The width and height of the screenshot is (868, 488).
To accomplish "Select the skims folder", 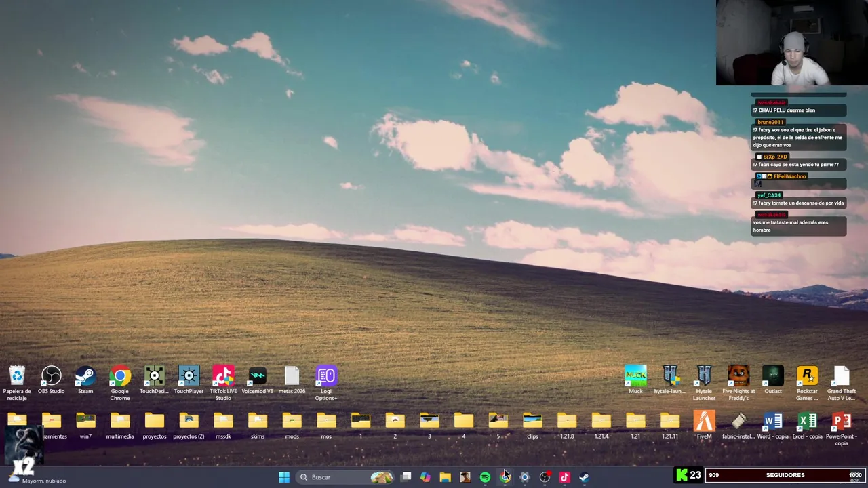I will [x=258, y=426].
